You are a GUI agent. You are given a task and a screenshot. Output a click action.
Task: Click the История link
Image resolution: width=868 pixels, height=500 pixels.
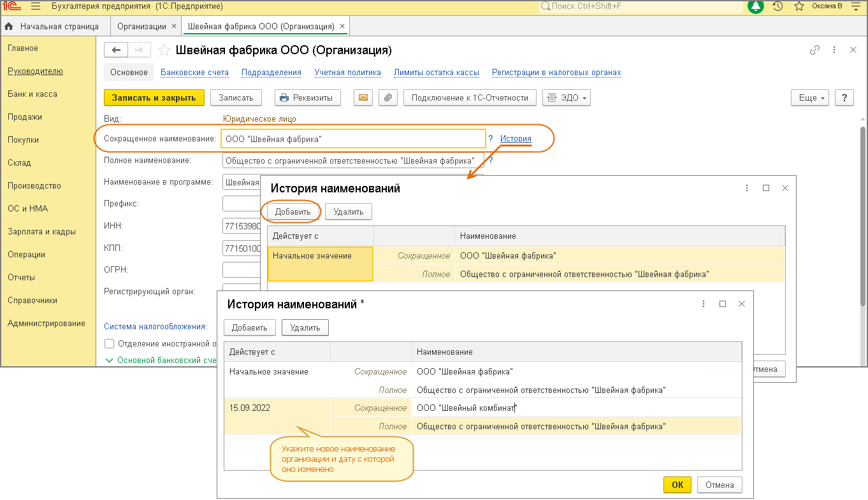(516, 139)
